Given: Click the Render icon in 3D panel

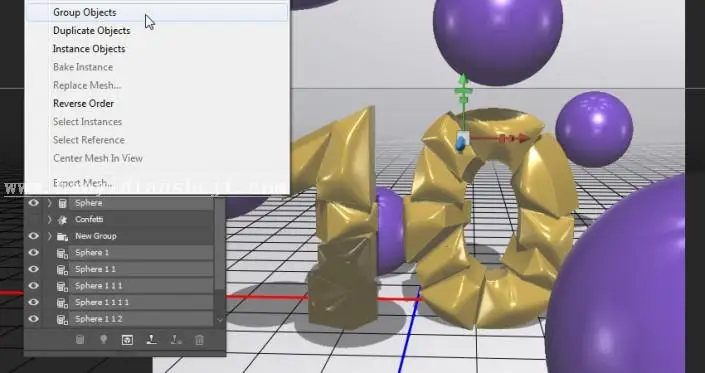Looking at the screenshot, I should (127, 340).
